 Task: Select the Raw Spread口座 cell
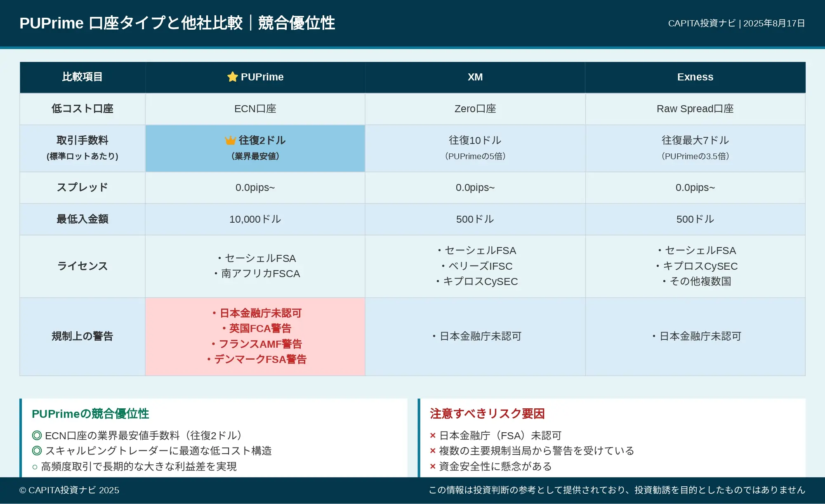click(x=695, y=109)
